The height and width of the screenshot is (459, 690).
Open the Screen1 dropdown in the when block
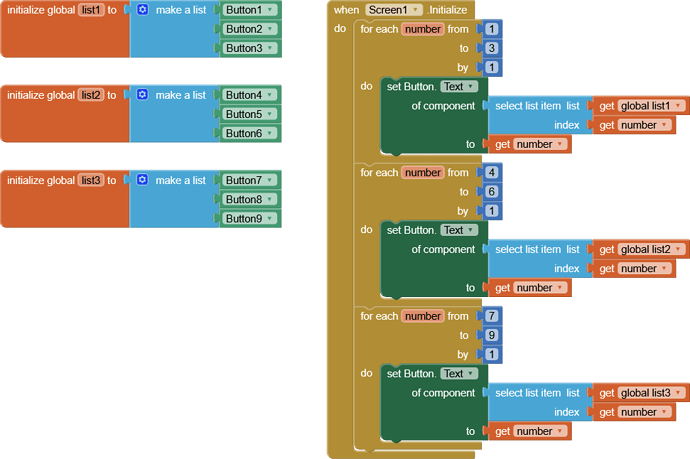393,10
